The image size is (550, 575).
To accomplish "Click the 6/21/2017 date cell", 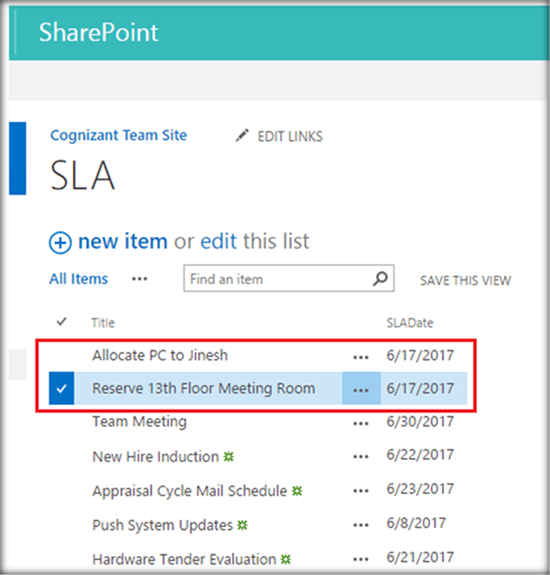I will pos(420,557).
